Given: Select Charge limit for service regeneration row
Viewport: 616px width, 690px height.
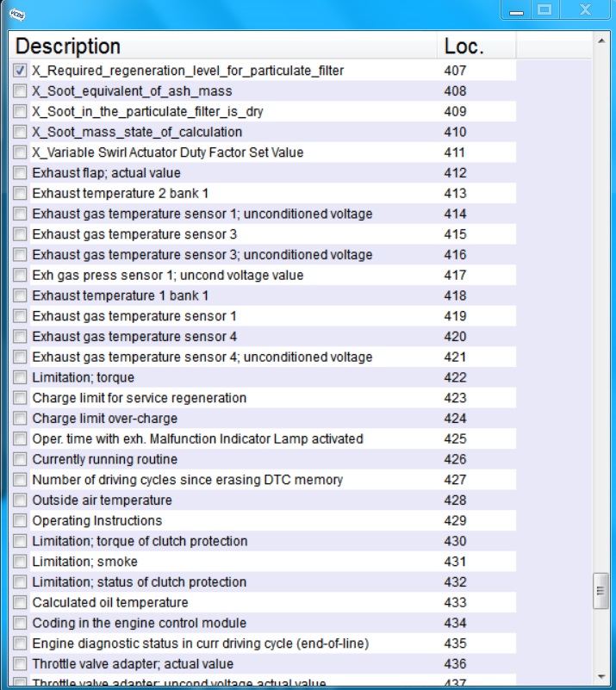Looking at the screenshot, I should pyautogui.click(x=263, y=398).
